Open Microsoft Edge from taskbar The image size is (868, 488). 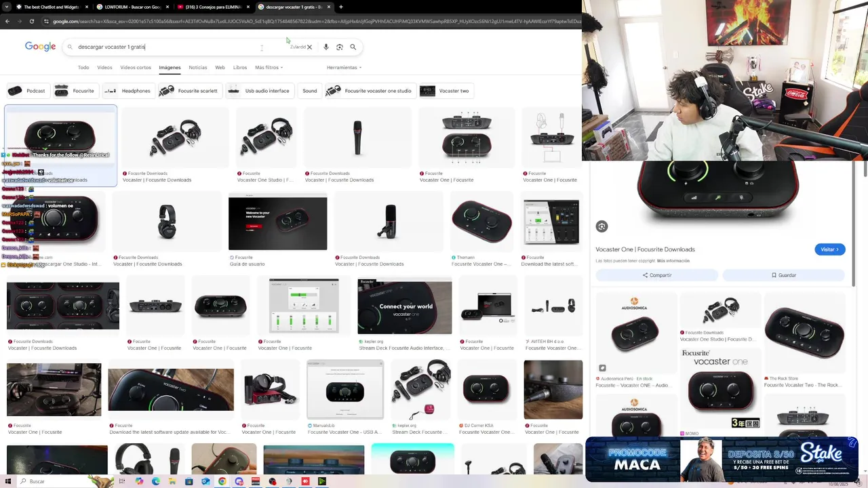pos(156,481)
